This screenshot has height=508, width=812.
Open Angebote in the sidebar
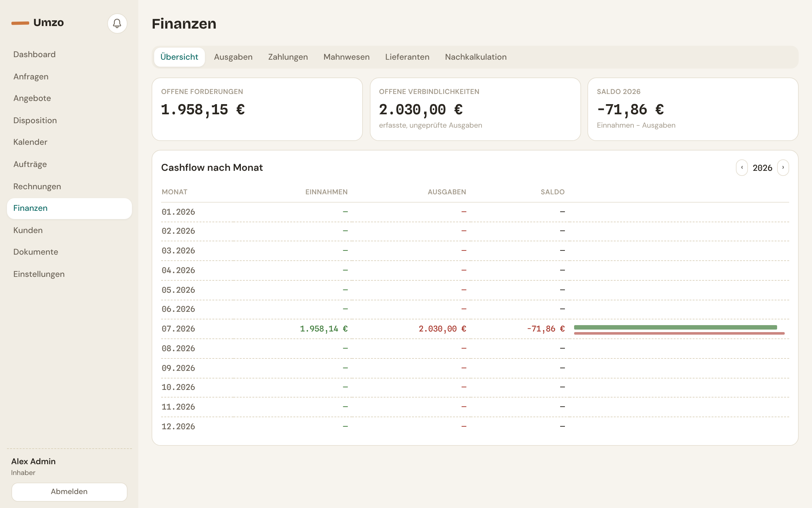[69, 98]
